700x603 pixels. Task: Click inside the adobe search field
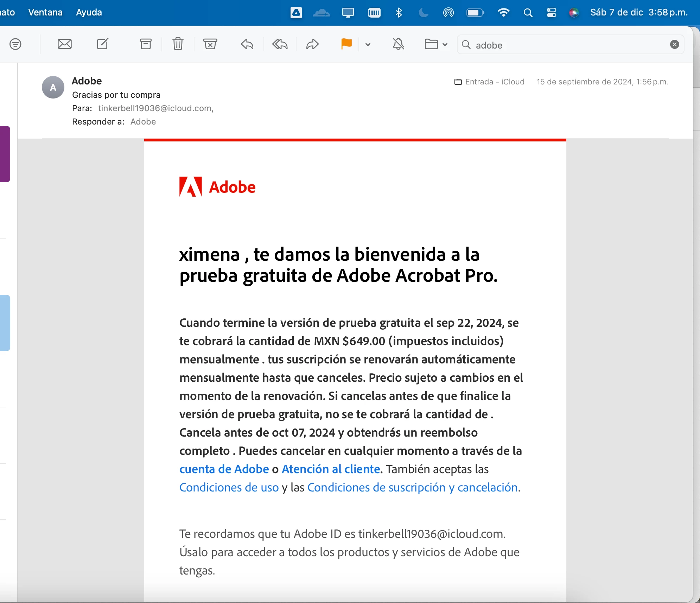(563, 45)
